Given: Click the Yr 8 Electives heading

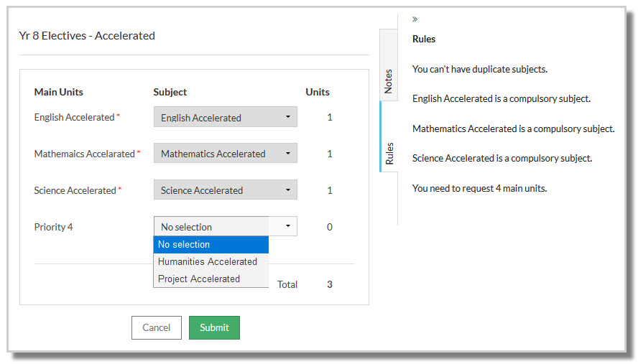Looking at the screenshot, I should point(87,35).
